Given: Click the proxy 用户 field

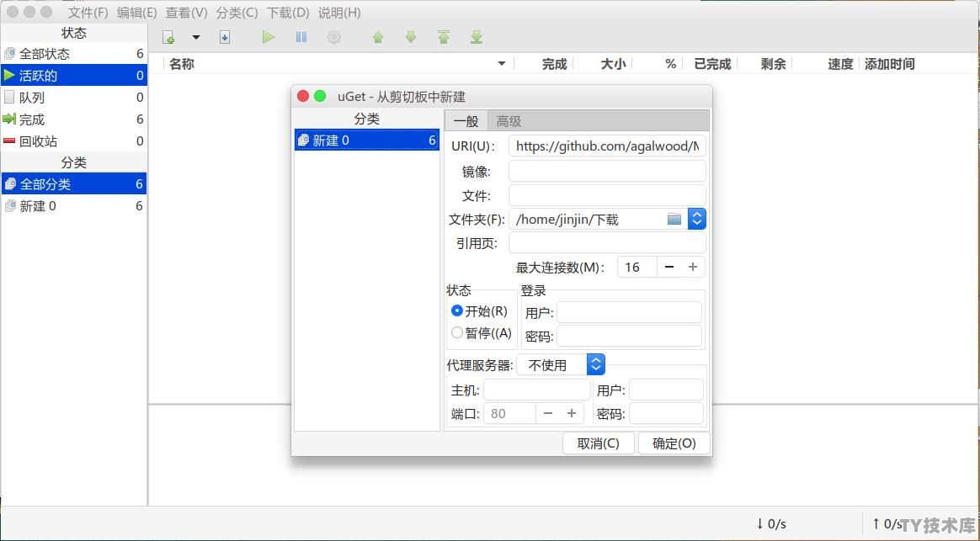Looking at the screenshot, I should click(666, 390).
